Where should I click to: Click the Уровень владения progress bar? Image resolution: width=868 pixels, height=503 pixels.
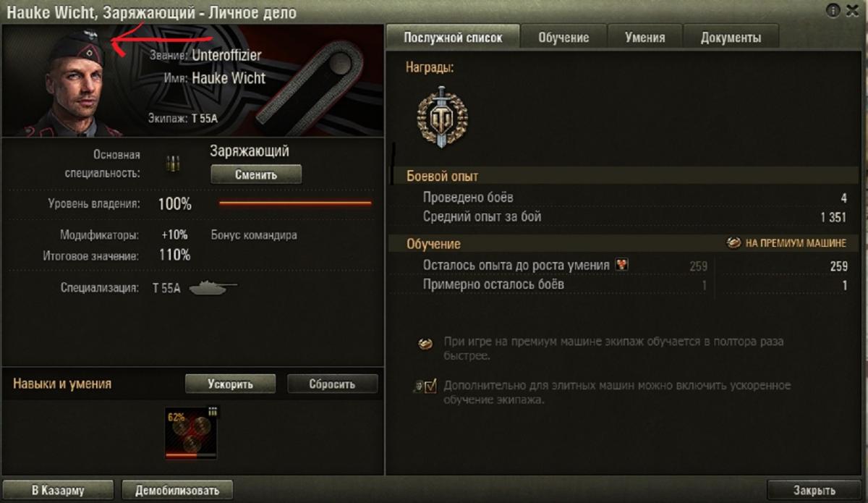click(295, 204)
